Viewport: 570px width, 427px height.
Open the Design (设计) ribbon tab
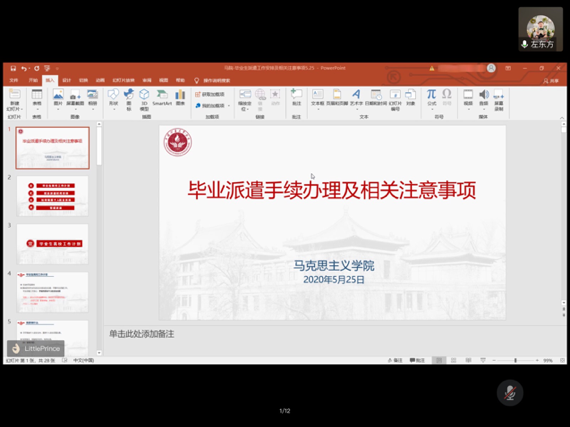click(67, 80)
